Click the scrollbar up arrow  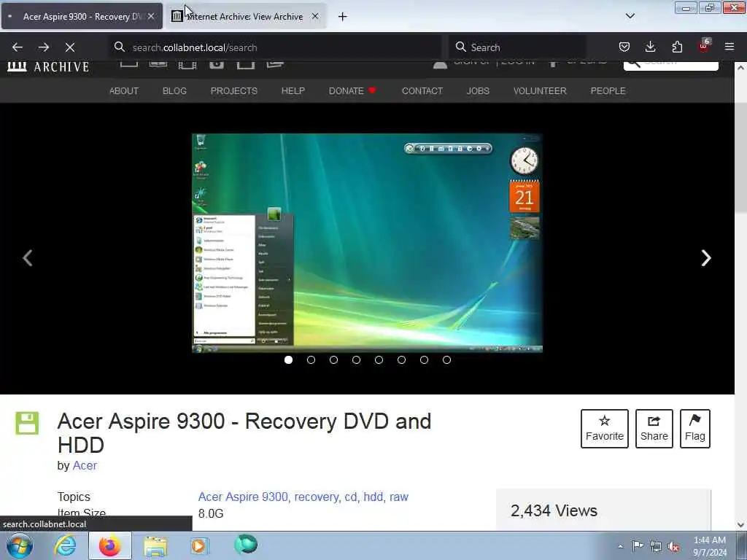tap(740, 68)
